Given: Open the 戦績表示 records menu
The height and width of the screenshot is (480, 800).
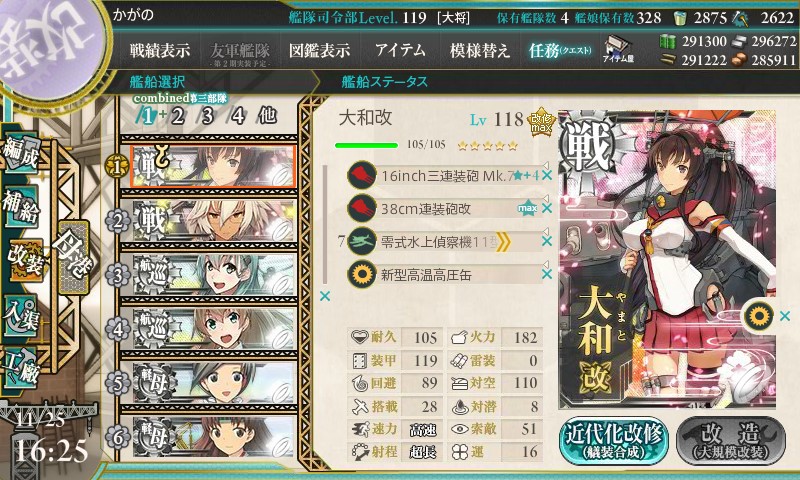Looking at the screenshot, I should [x=160, y=50].
